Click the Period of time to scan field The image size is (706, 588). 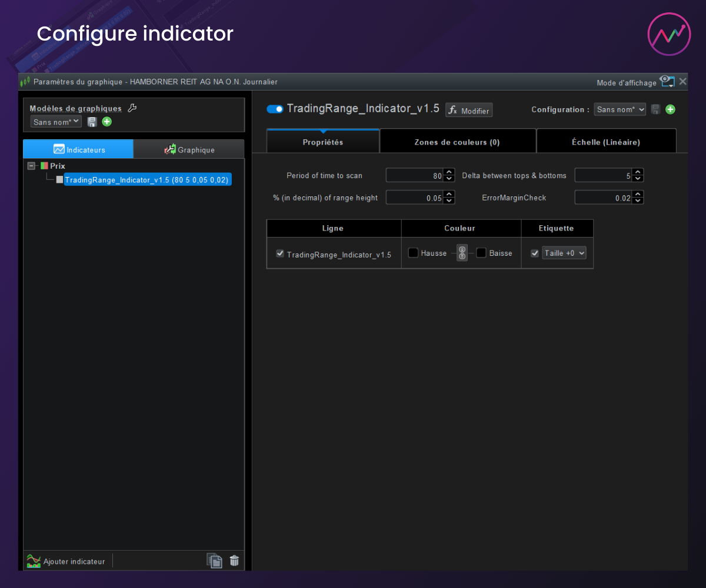(414, 175)
